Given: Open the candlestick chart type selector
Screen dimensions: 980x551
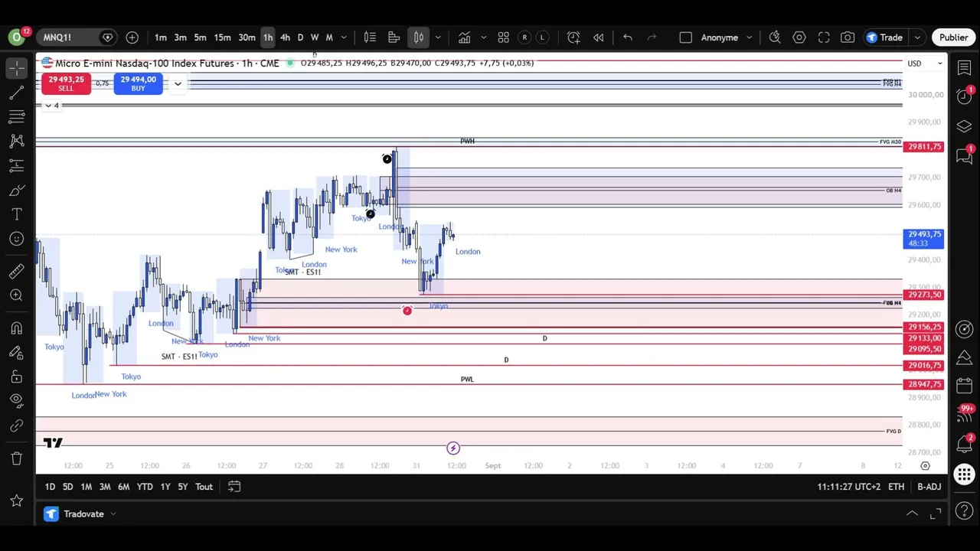Looking at the screenshot, I should point(419,37).
